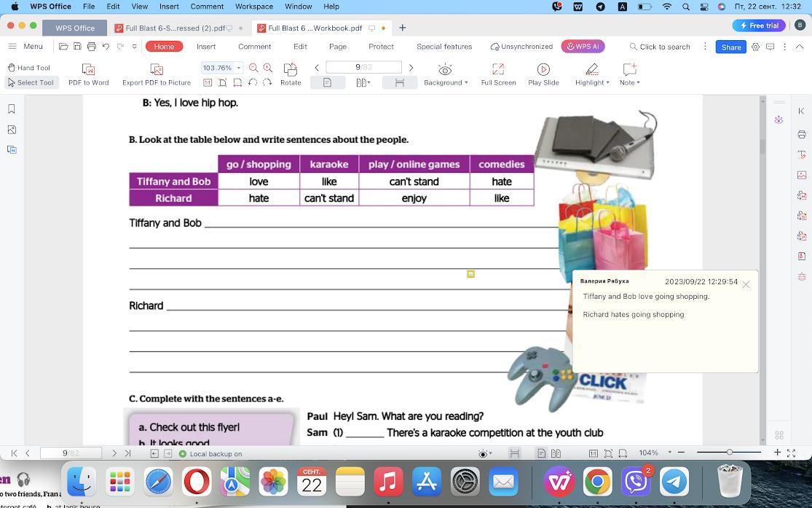The image size is (812, 508).
Task: Save document with the save icon
Action: pos(77,46)
